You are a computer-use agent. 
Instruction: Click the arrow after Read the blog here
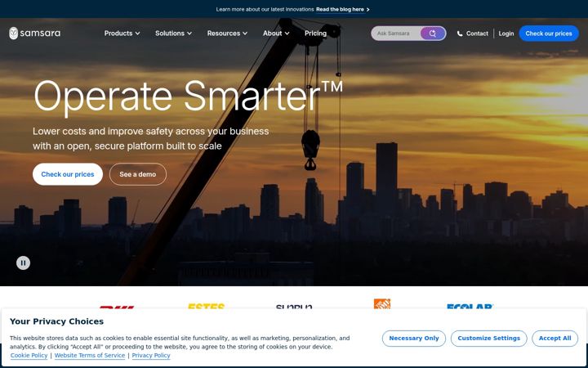pos(367,9)
